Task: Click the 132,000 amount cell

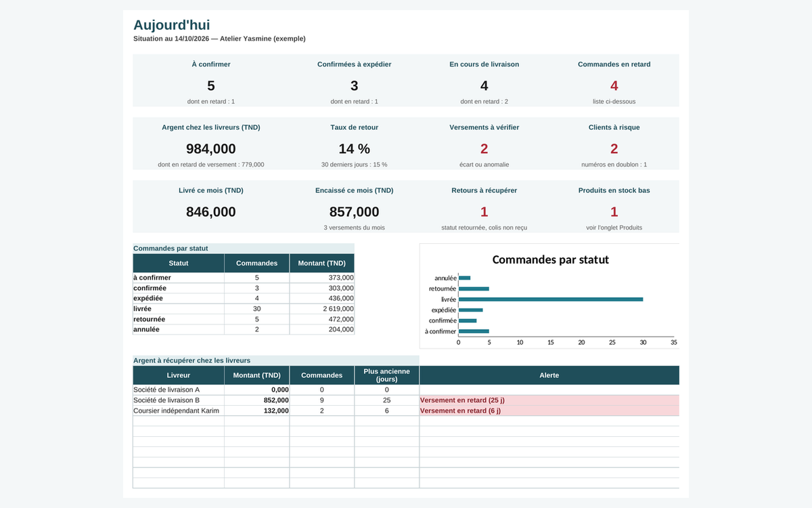Action: [257, 410]
